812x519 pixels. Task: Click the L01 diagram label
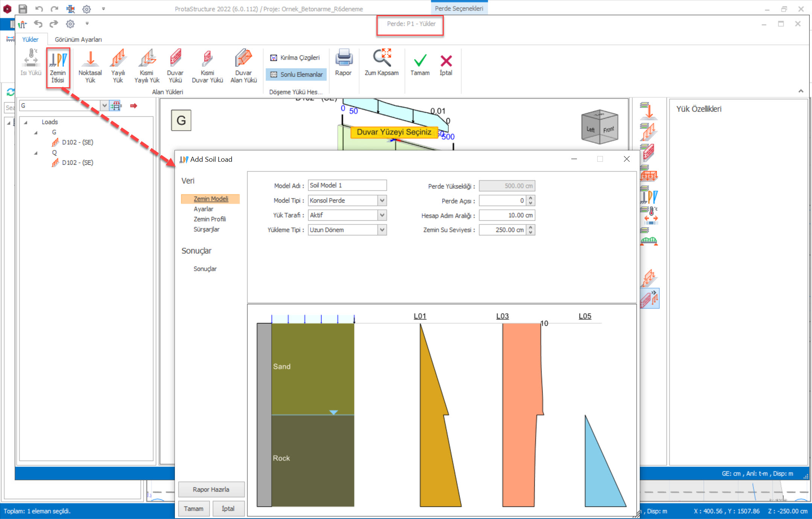click(420, 316)
